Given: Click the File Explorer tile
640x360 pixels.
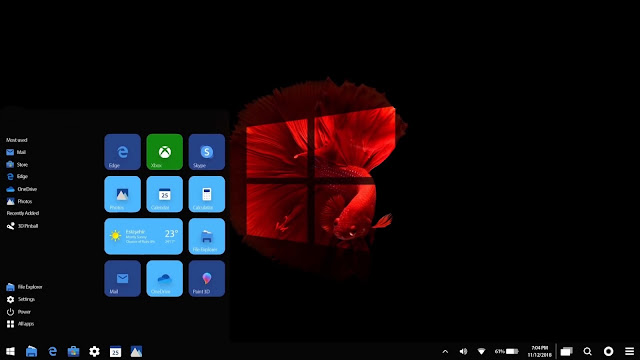Looking at the screenshot, I should point(207,236).
